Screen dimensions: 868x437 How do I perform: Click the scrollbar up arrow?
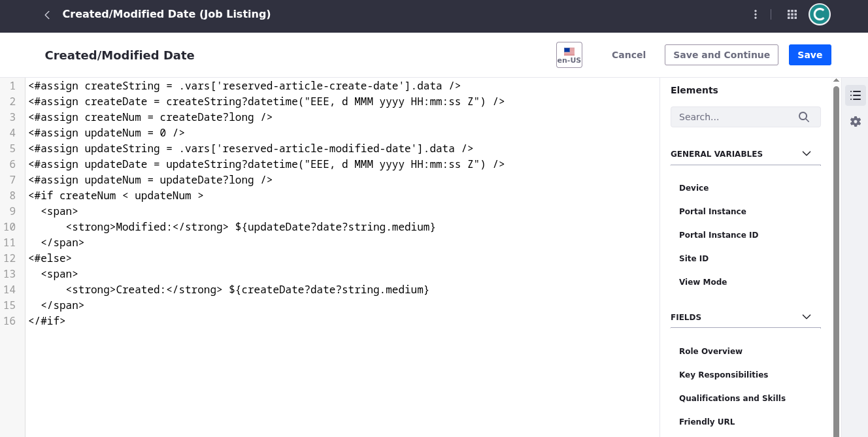(x=836, y=80)
